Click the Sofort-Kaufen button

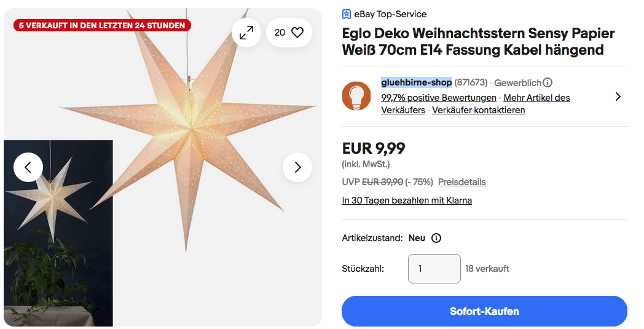click(484, 311)
